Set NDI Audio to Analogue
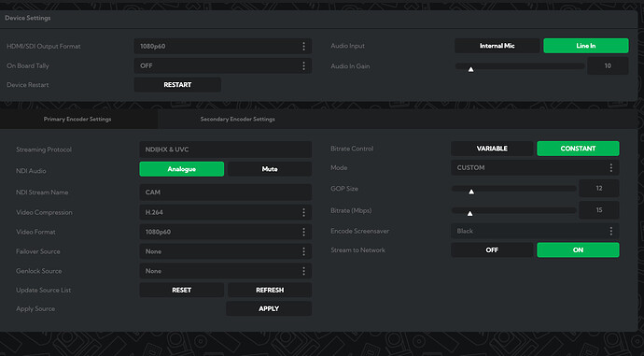The width and height of the screenshot is (644, 356). [182, 169]
